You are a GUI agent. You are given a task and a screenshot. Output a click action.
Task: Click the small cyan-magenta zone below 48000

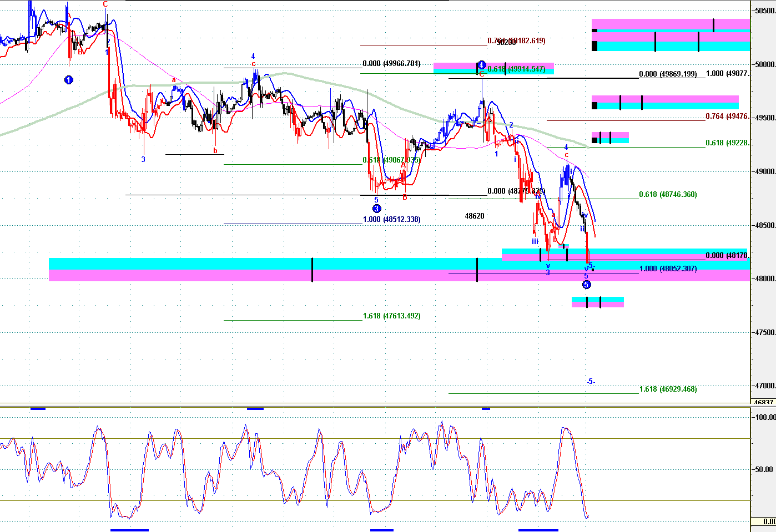click(x=597, y=302)
